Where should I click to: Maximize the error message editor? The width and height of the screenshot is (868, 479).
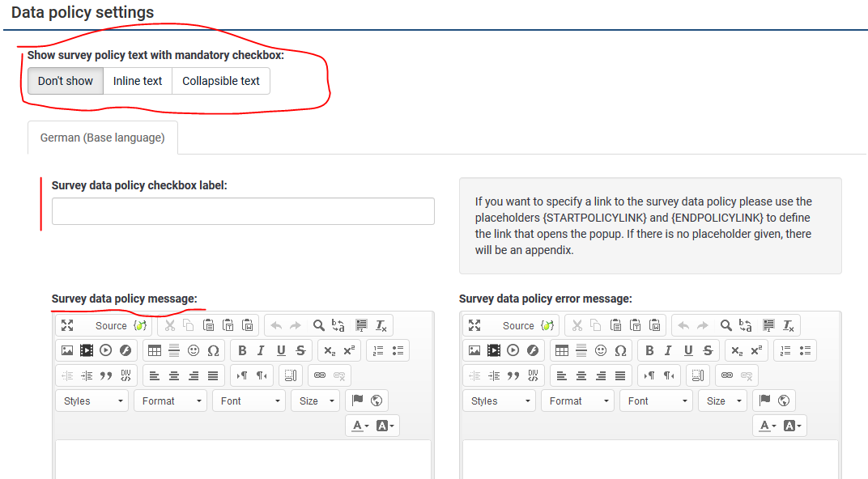[474, 325]
